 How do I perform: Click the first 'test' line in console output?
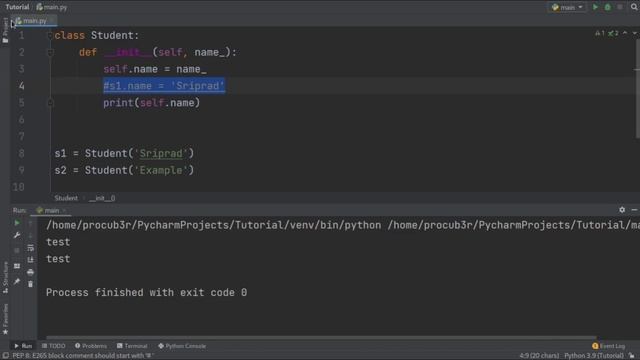58,242
